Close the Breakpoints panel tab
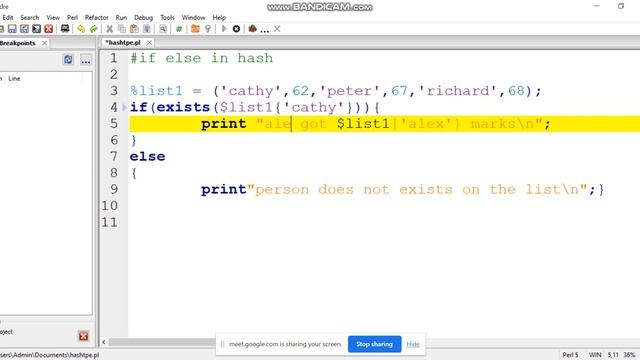 click(44, 43)
